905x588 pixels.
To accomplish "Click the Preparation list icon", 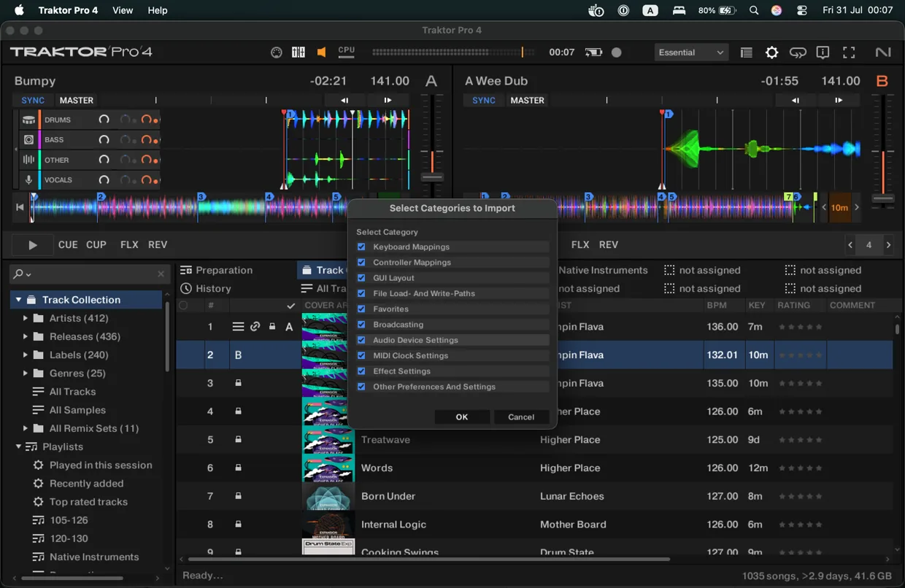I will pyautogui.click(x=186, y=270).
